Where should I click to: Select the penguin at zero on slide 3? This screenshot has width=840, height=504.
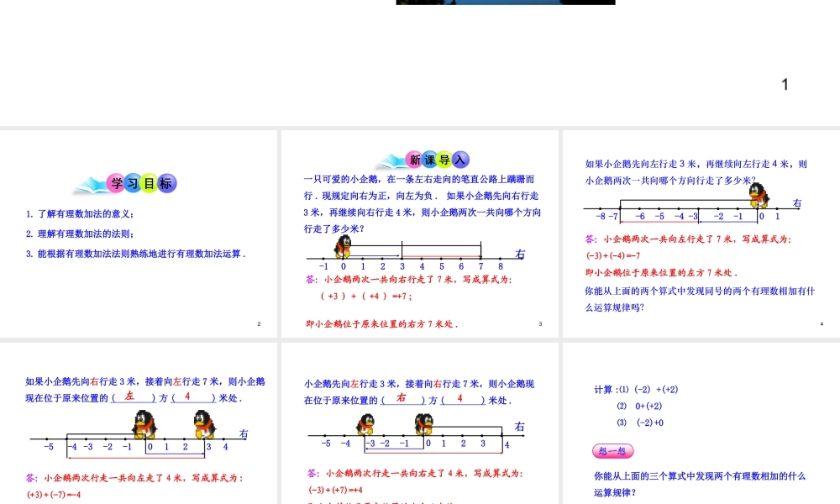(x=343, y=246)
